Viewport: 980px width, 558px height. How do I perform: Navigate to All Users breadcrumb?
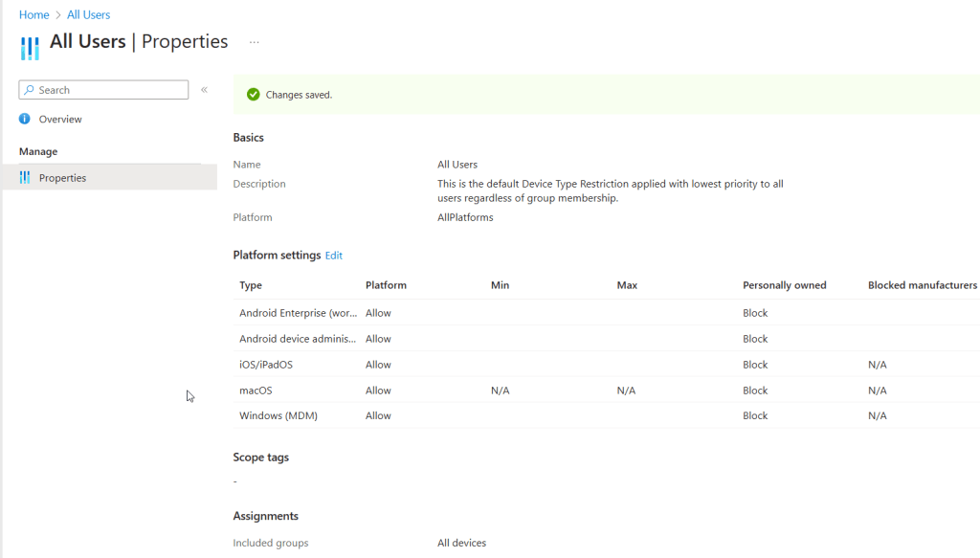(88, 15)
